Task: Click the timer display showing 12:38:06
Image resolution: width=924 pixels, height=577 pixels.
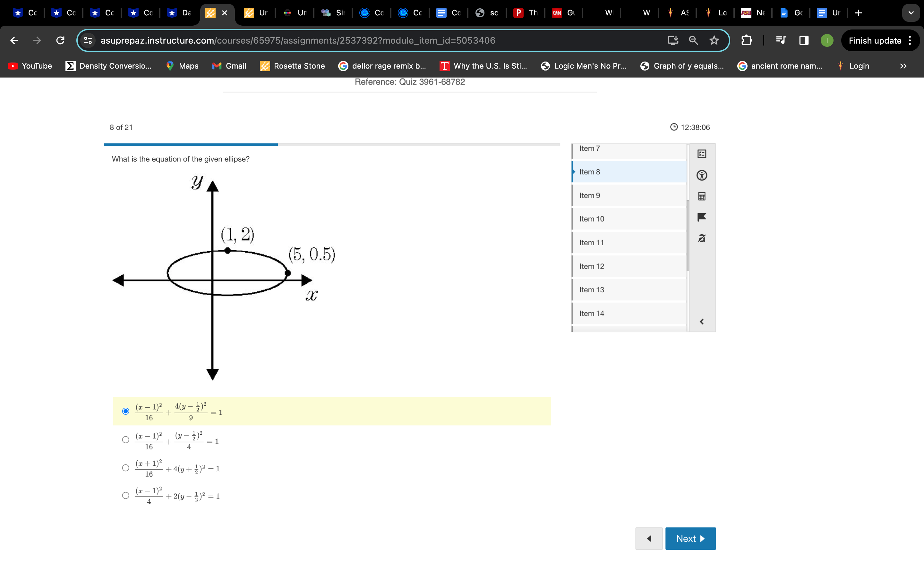Action: click(690, 127)
